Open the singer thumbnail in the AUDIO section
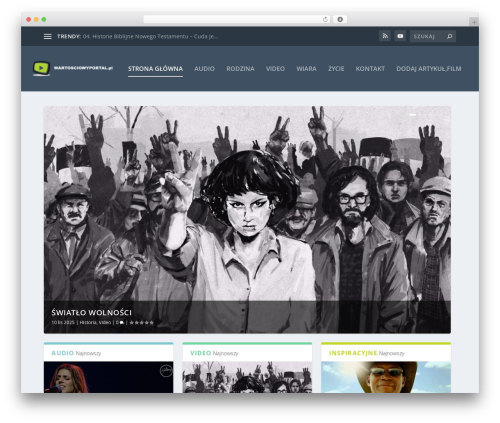 click(108, 377)
